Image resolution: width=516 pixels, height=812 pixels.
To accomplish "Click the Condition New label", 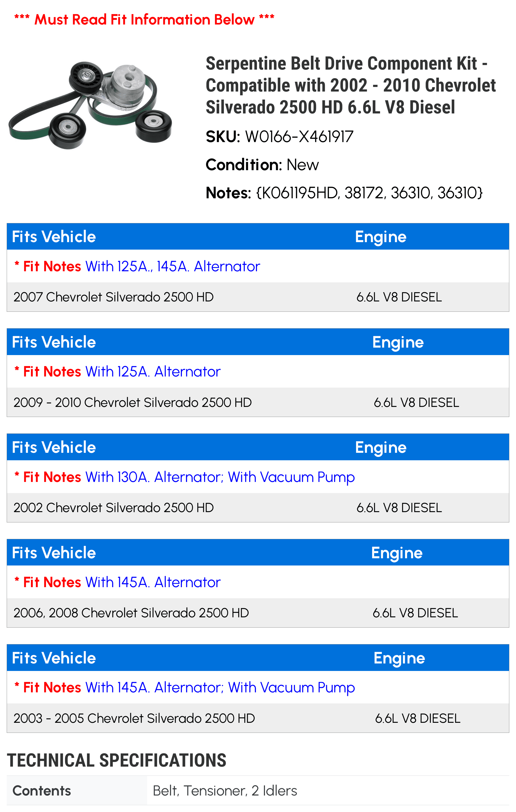I will [x=262, y=165].
